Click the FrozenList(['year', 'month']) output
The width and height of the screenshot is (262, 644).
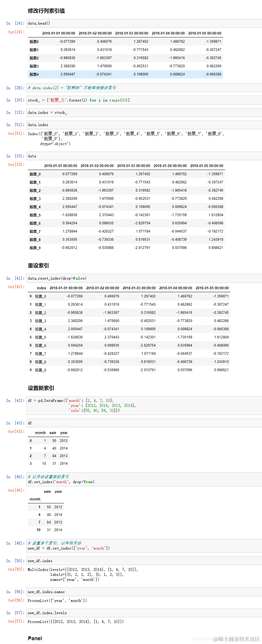[x=57, y=601]
